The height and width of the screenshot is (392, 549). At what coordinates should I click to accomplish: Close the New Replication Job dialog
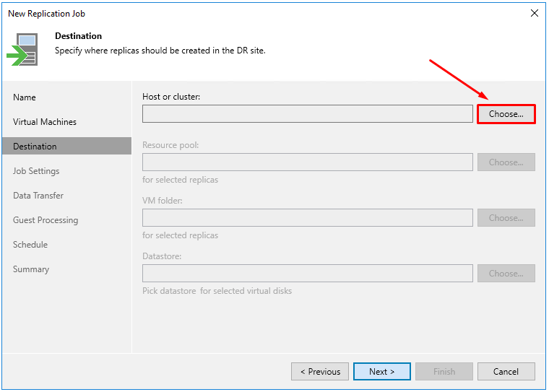tap(535, 13)
